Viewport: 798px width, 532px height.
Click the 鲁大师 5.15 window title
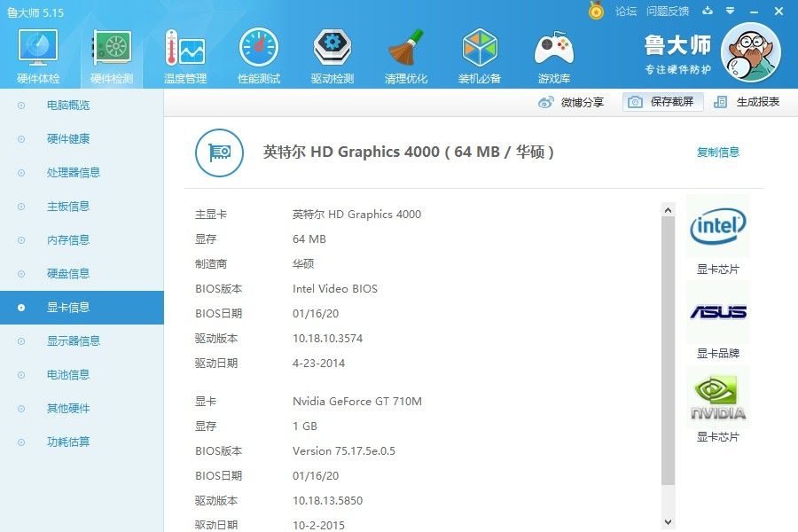tap(35, 12)
